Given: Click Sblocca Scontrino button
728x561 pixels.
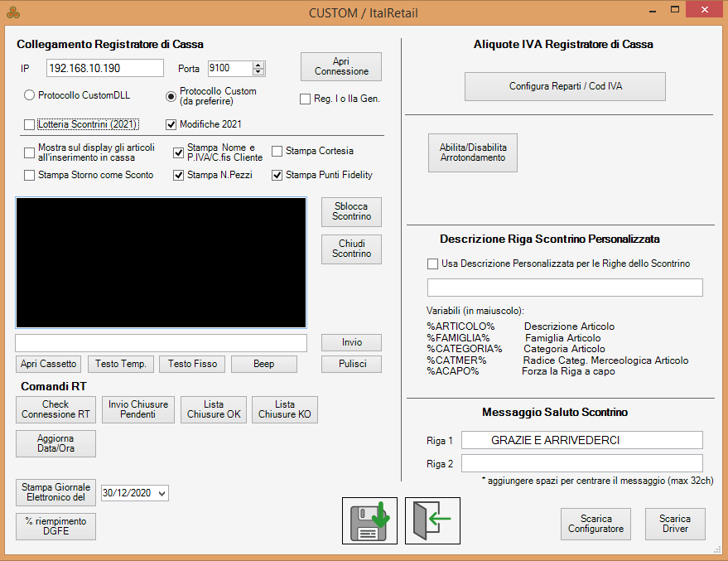Looking at the screenshot, I should coord(351,211).
